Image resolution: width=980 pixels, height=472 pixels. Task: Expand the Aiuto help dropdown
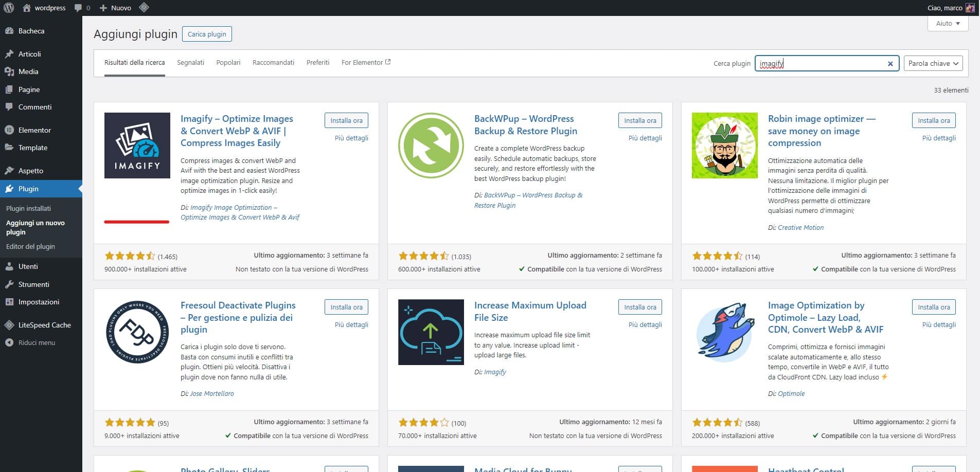tap(948, 24)
